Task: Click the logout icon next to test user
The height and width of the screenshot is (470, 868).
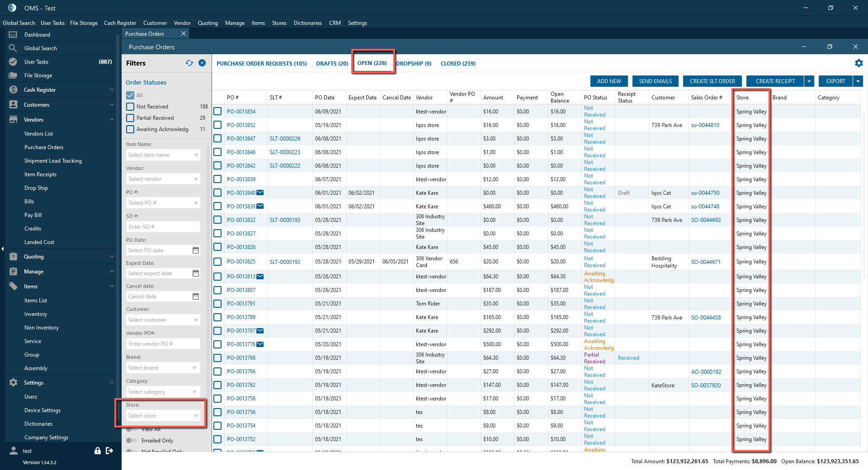Action: 109,451
